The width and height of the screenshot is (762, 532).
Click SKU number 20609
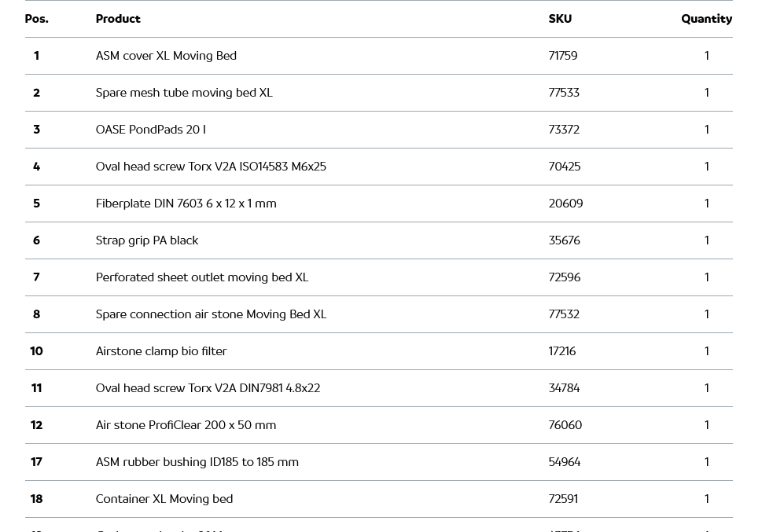(565, 204)
